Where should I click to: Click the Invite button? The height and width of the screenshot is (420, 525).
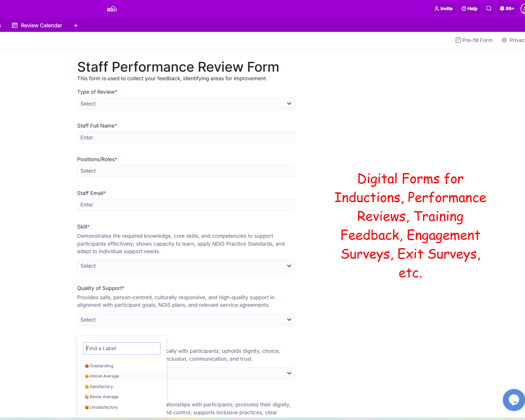[x=443, y=9]
